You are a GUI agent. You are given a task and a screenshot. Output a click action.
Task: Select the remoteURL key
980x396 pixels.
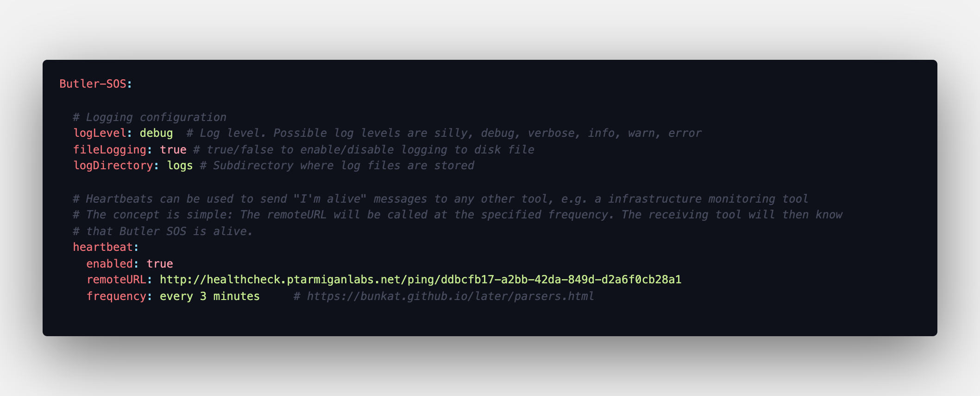coord(116,280)
